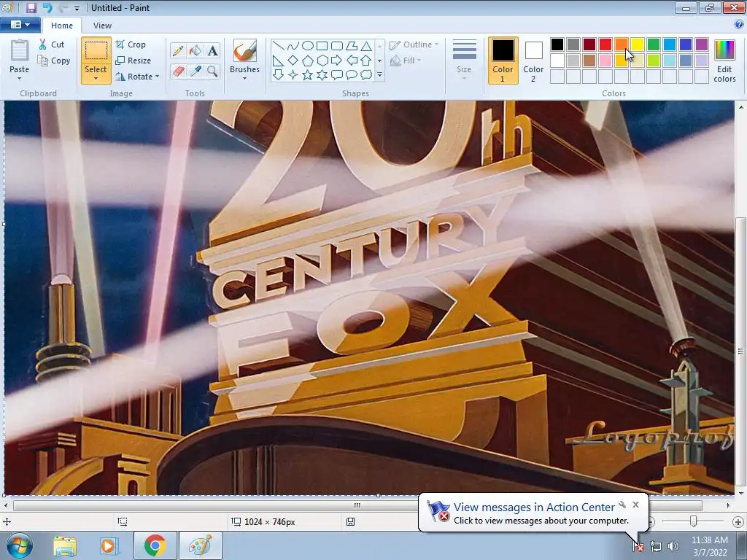This screenshot has height=560, width=747.
Task: Choose the Line shape
Action: [279, 46]
